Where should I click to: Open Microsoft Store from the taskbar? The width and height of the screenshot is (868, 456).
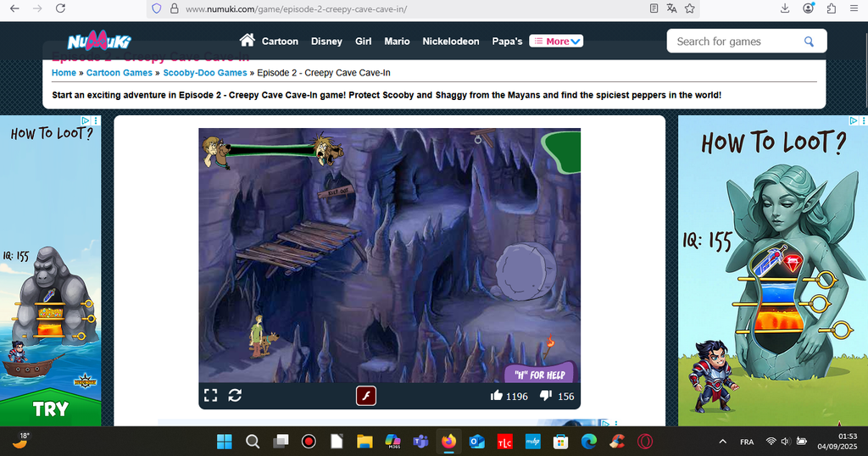tap(560, 442)
